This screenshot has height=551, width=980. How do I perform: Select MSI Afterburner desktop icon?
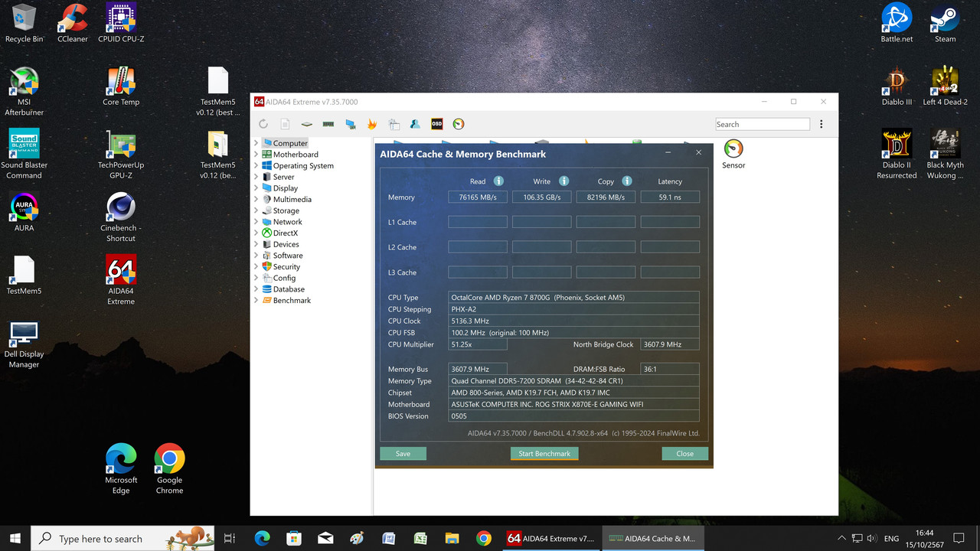click(x=24, y=92)
